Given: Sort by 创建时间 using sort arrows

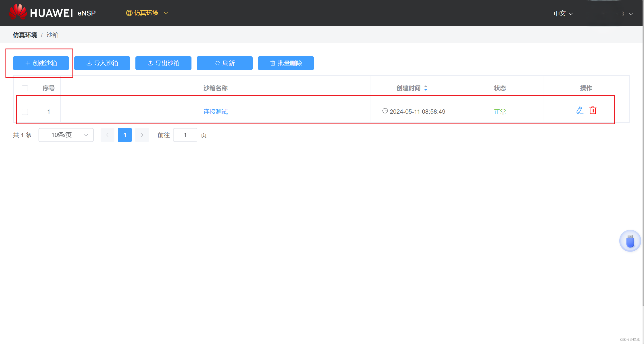Looking at the screenshot, I should (426, 88).
